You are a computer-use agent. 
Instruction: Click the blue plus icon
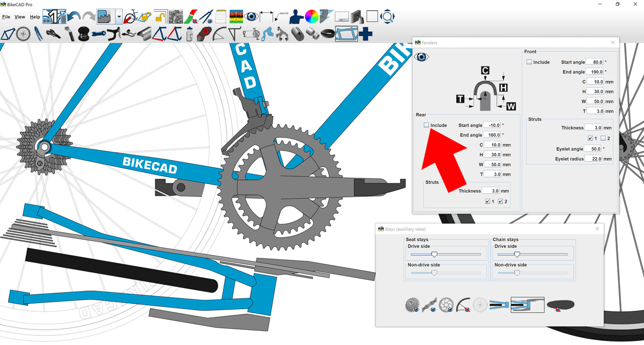coord(366,34)
